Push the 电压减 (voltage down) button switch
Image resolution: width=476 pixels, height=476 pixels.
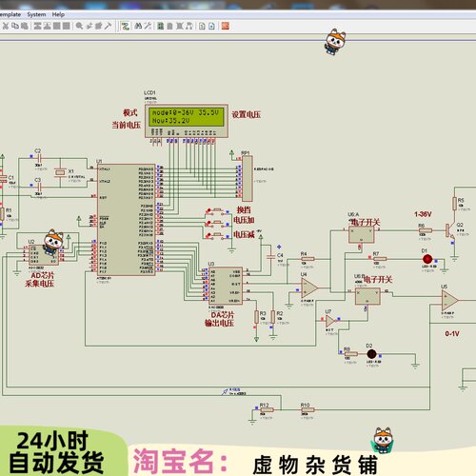coord(218,235)
